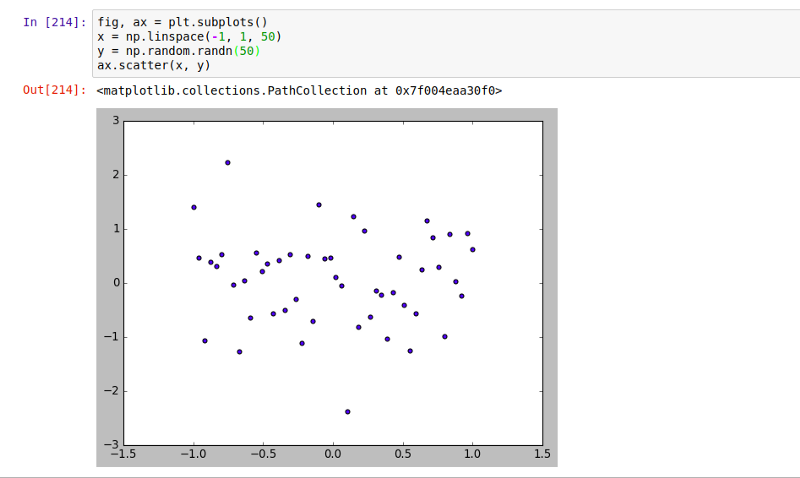800x478 pixels.
Task: Click the y-axis tick label '3'
Action: pos(116,120)
